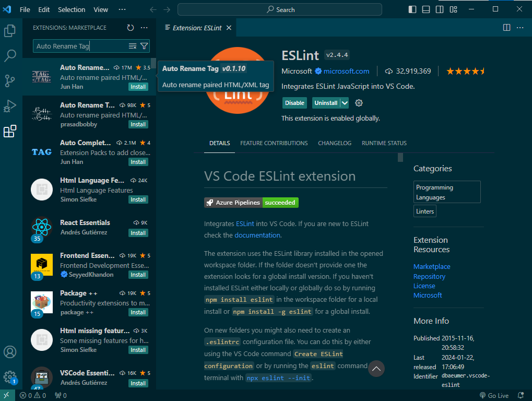Open the microsoft.com publisher link
Image resolution: width=532 pixels, height=401 pixels.
pos(347,71)
